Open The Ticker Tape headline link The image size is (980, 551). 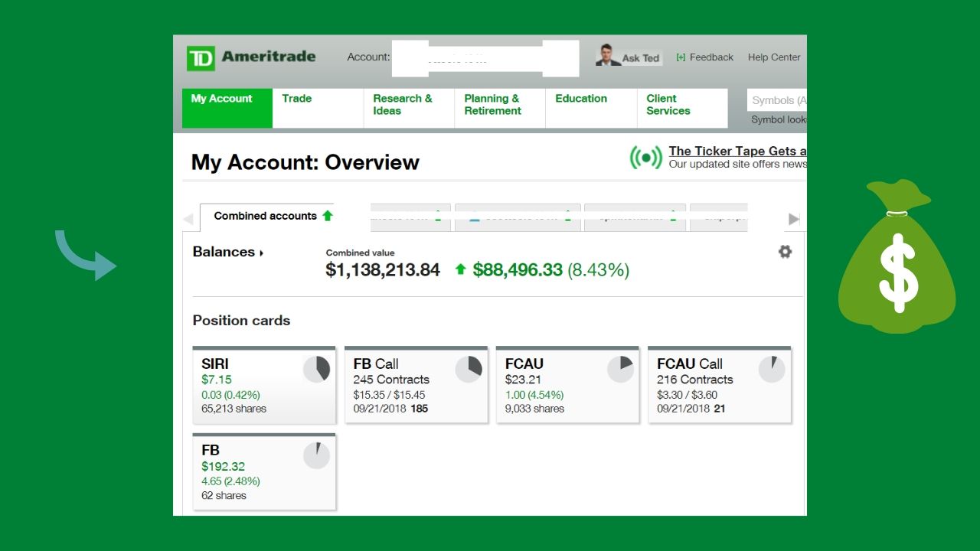[737, 151]
